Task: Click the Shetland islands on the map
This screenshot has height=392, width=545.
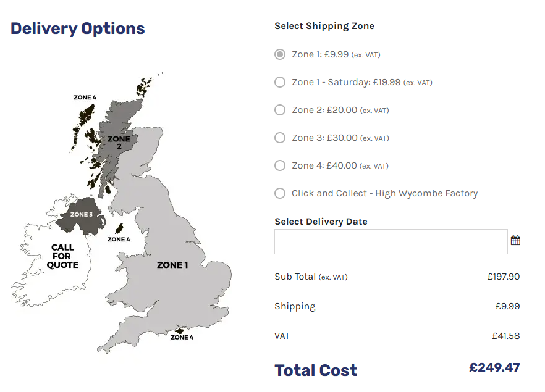Action: [x=145, y=85]
